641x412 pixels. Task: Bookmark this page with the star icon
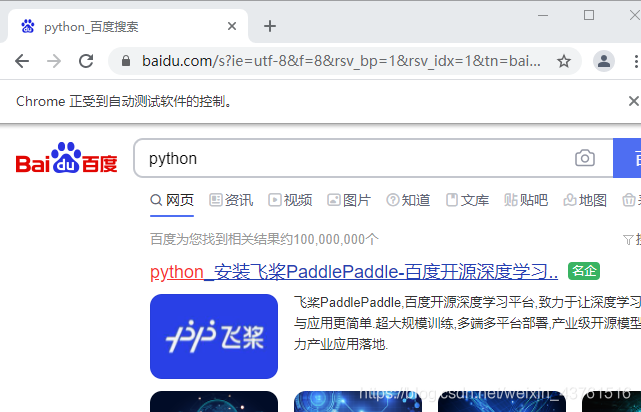564,61
